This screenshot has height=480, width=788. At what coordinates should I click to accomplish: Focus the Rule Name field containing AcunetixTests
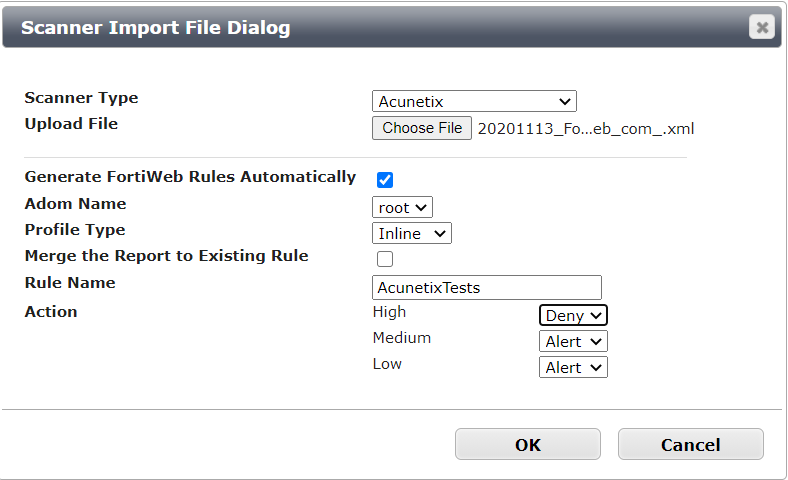486,287
